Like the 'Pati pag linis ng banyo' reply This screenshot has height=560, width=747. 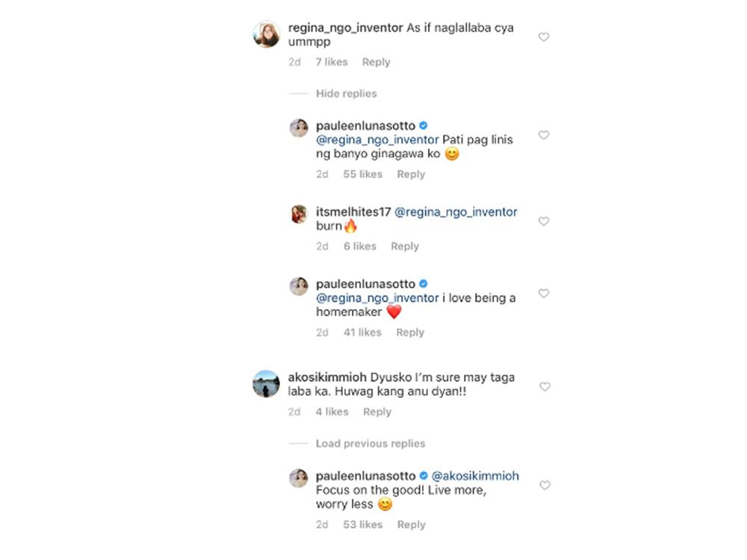click(x=544, y=135)
